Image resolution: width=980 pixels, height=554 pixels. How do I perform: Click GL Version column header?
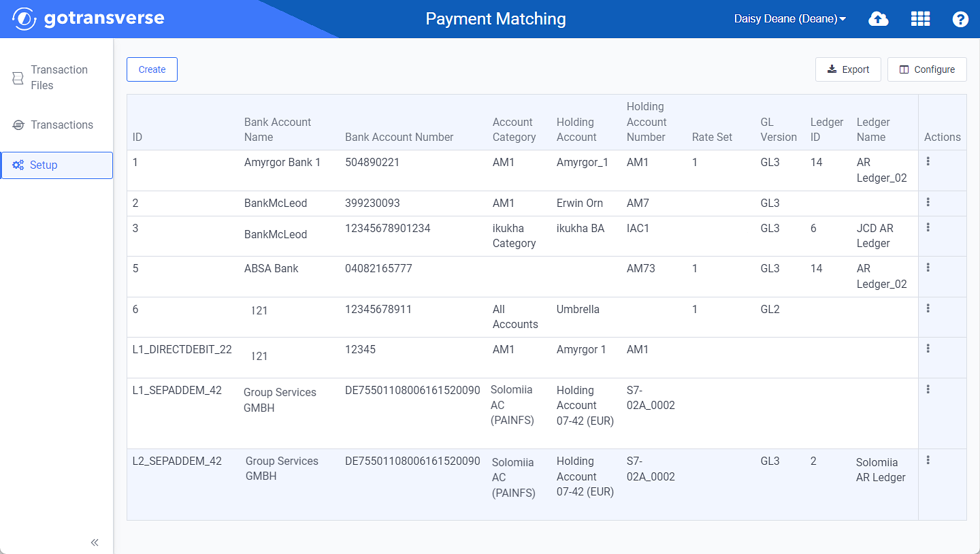(x=779, y=129)
